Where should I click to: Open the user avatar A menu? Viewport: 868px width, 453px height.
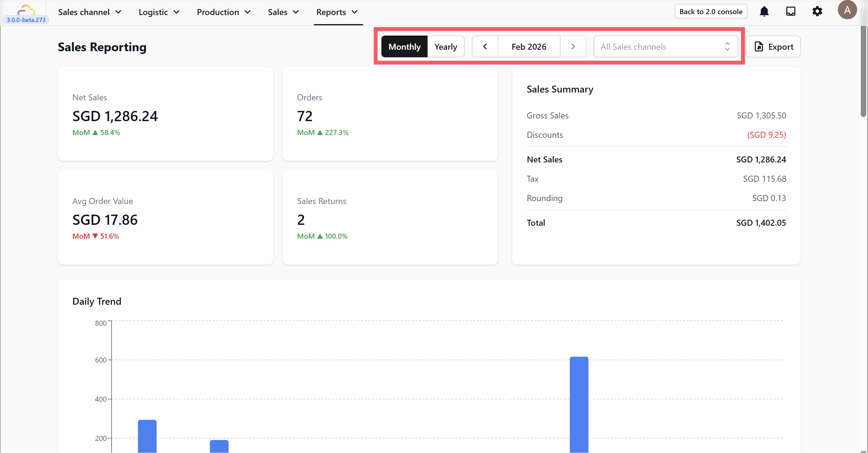tap(847, 10)
